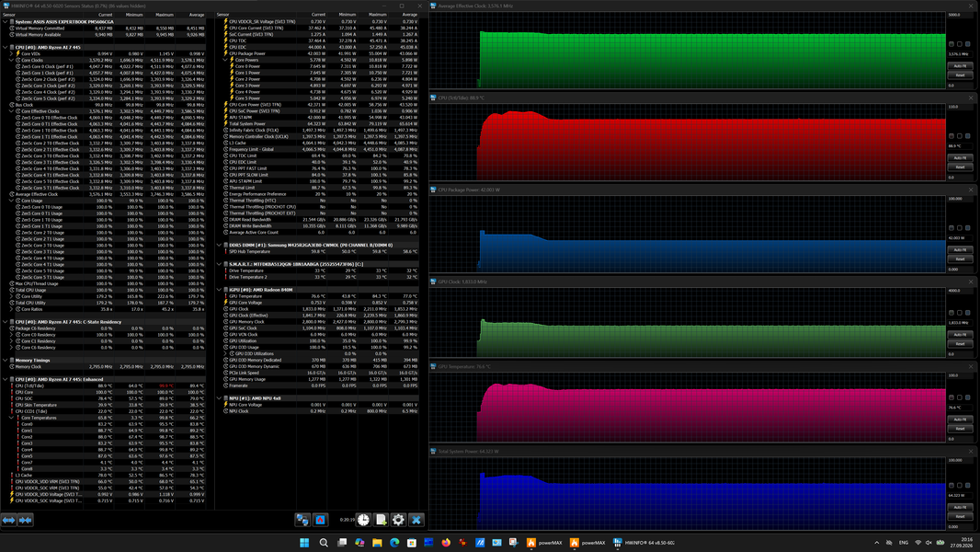Edit the 5000.0 maximum of Average Effective Clock graph

point(958,15)
